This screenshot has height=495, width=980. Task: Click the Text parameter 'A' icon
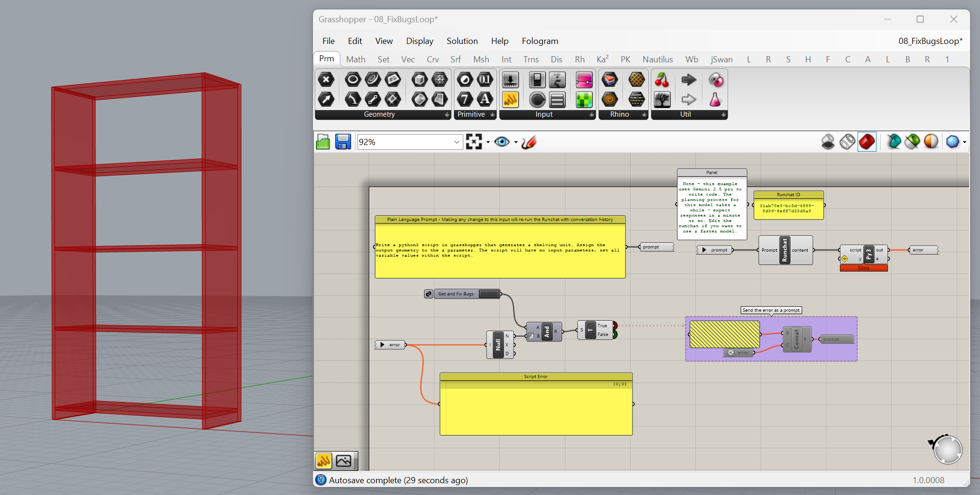tap(485, 100)
